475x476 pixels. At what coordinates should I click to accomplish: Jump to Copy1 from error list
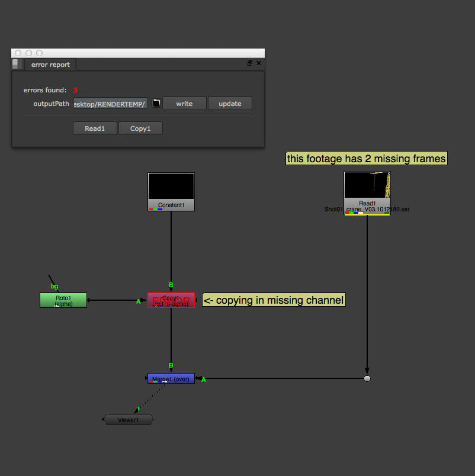(140, 128)
